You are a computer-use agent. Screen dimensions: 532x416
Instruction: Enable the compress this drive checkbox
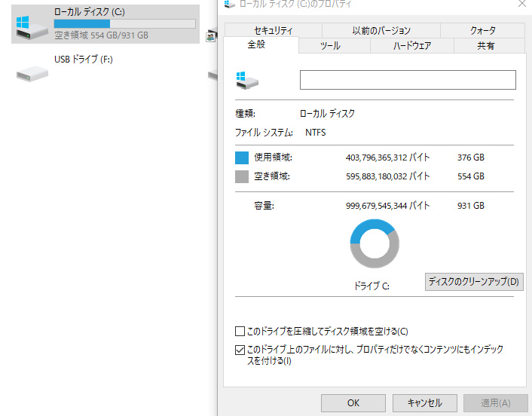coord(240,331)
